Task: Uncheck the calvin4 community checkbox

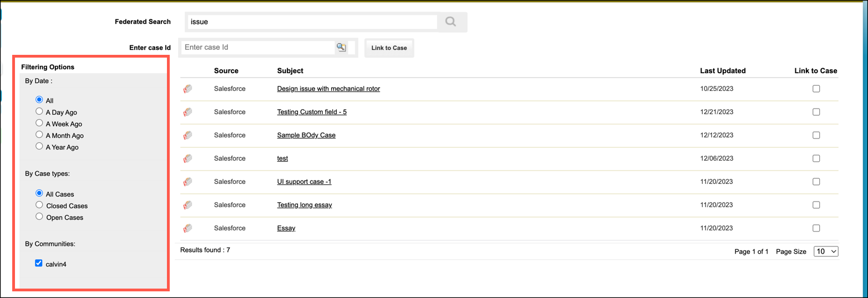Action: tap(39, 264)
